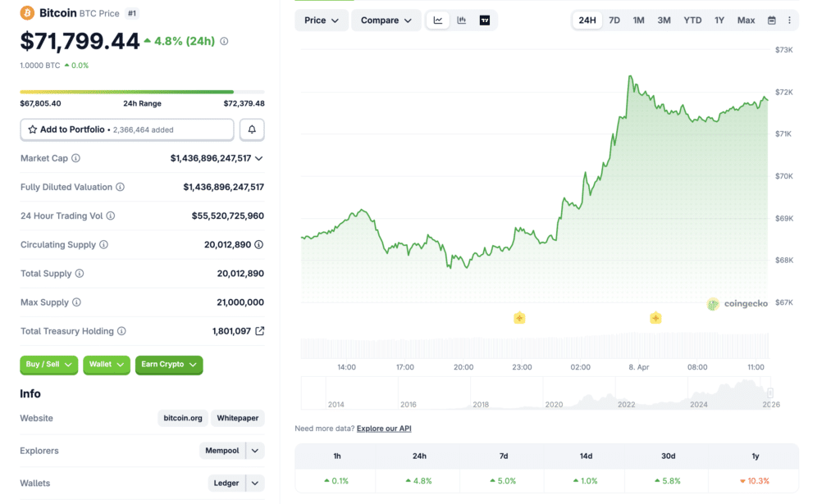Open the three-dot chart options menu
840x504 pixels.
(x=789, y=20)
